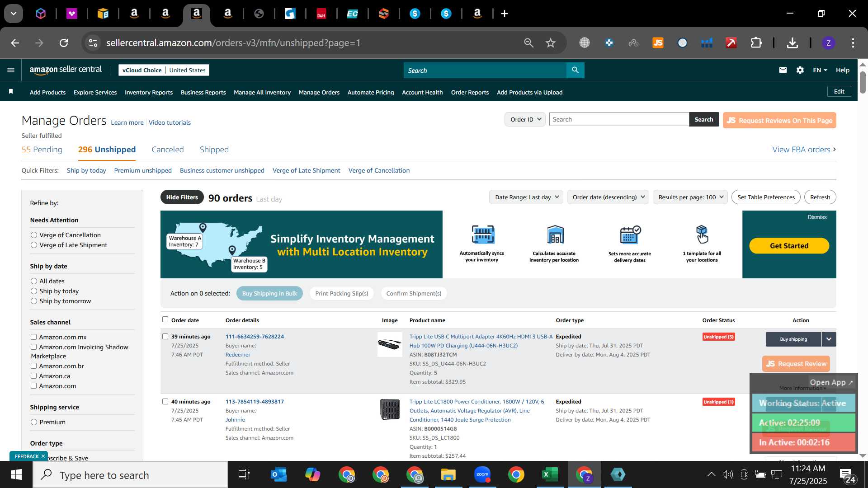Open the browser Downloads icon
Image resolution: width=868 pixels, height=488 pixels.
point(792,43)
